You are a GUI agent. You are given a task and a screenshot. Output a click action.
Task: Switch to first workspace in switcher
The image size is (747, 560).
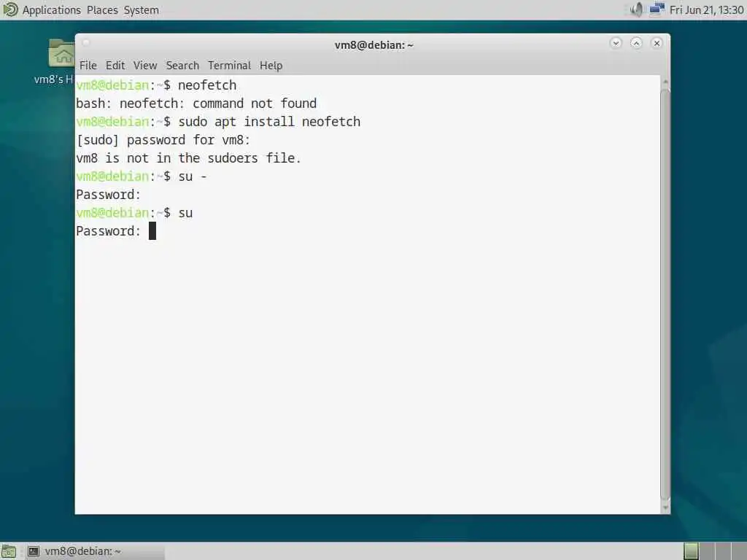[x=692, y=551]
